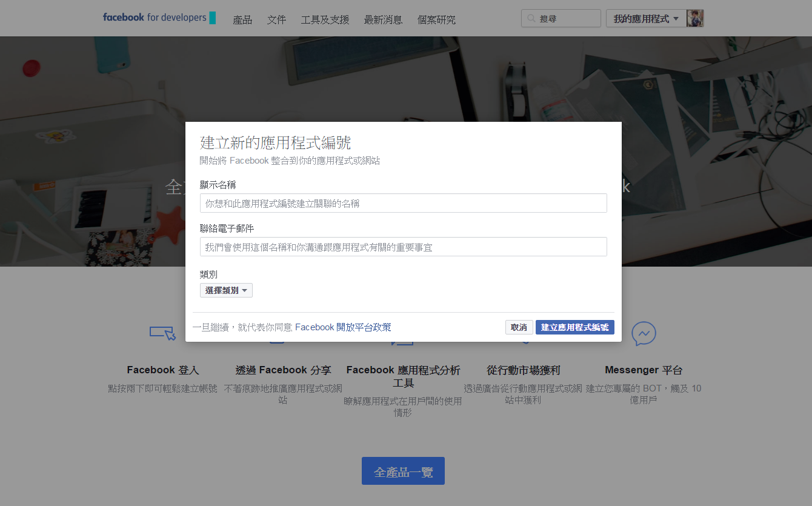Image resolution: width=812 pixels, height=506 pixels.
Task: Click the dialog subtitle starting 開始將 Facebook
Action: click(290, 161)
